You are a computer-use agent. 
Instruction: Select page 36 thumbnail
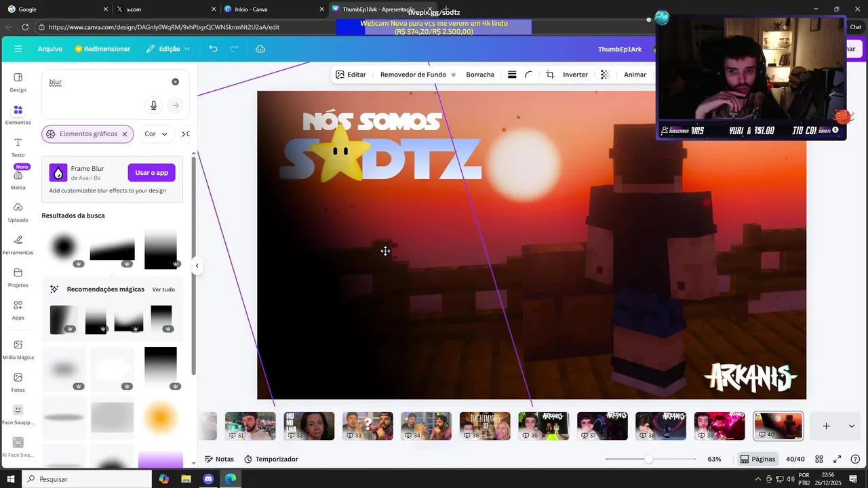(544, 426)
